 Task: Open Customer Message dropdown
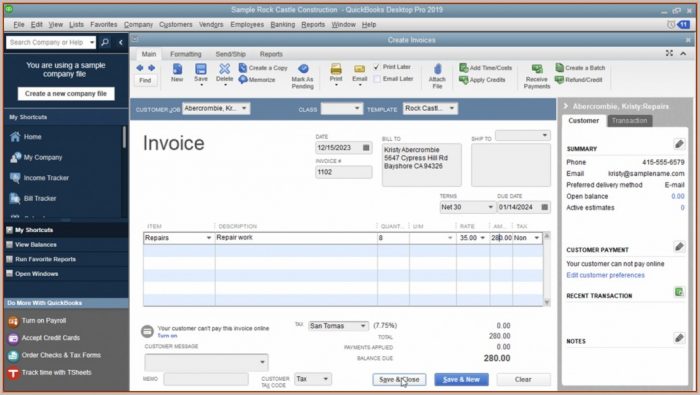(262, 362)
